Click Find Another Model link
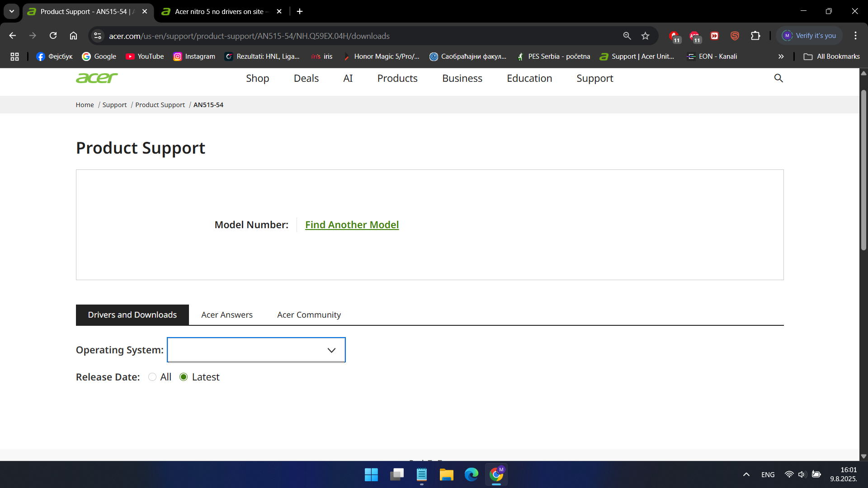This screenshot has width=868, height=488. click(352, 225)
